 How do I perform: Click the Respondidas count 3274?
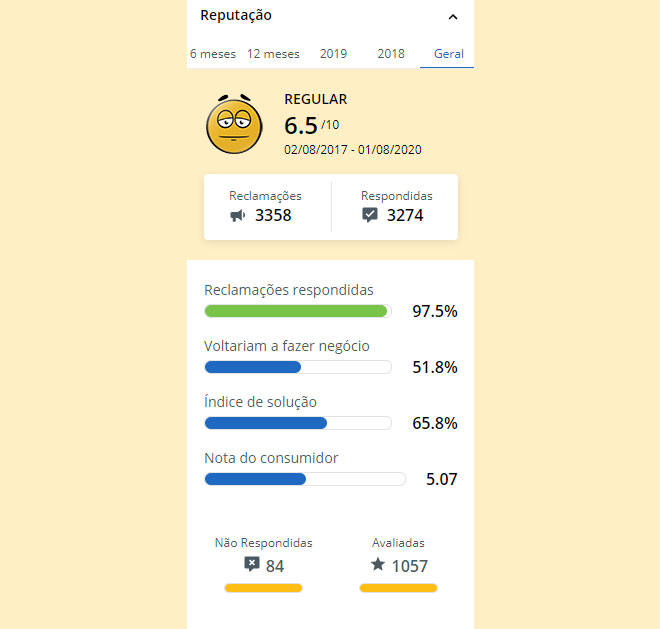(x=405, y=215)
